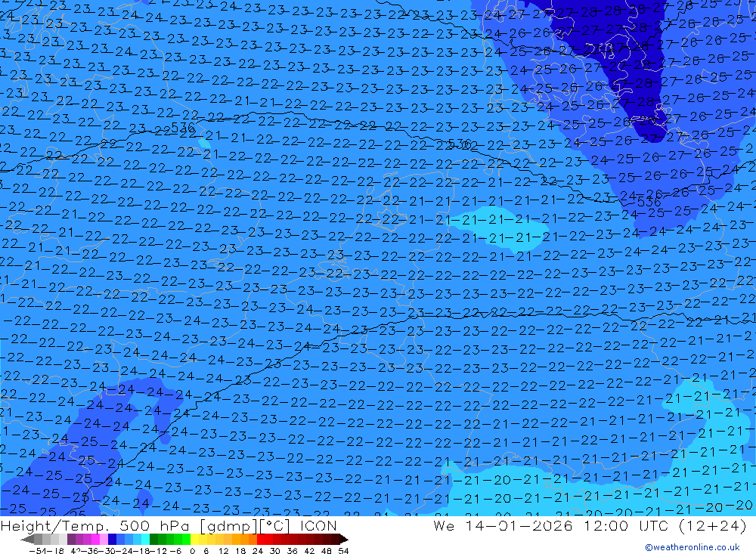This screenshot has width=756, height=554.
Task: Pick the bright magenta swatch in the legend
Action: [x=95, y=539]
